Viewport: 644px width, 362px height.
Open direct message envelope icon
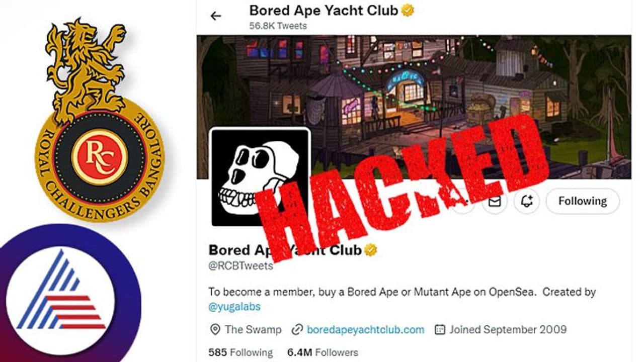click(x=495, y=201)
